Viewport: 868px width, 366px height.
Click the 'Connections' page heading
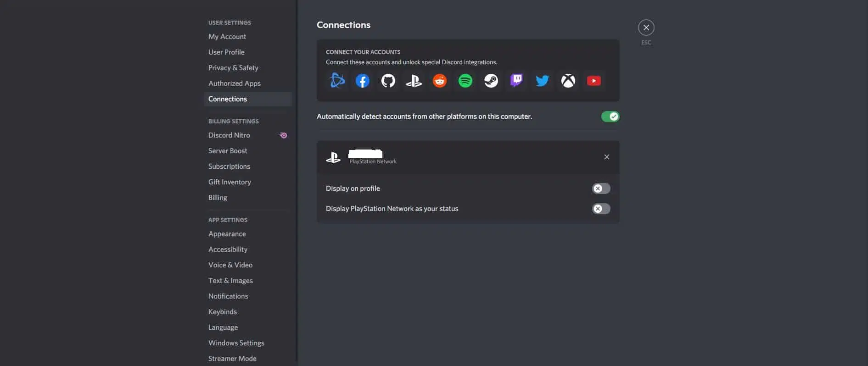pyautogui.click(x=343, y=25)
